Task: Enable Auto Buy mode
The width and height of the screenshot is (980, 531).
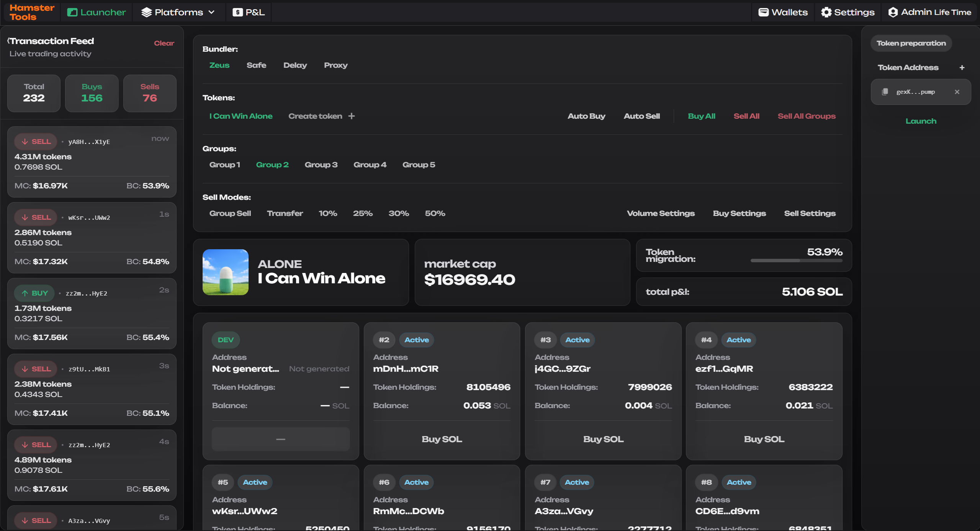Action: tap(586, 116)
